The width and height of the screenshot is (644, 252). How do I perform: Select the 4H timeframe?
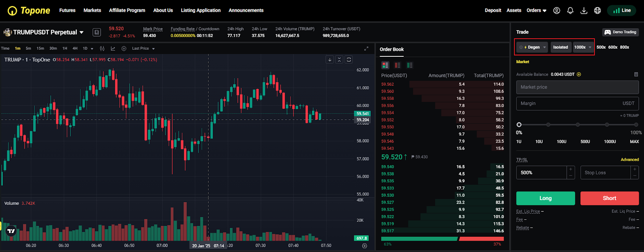pos(75,48)
